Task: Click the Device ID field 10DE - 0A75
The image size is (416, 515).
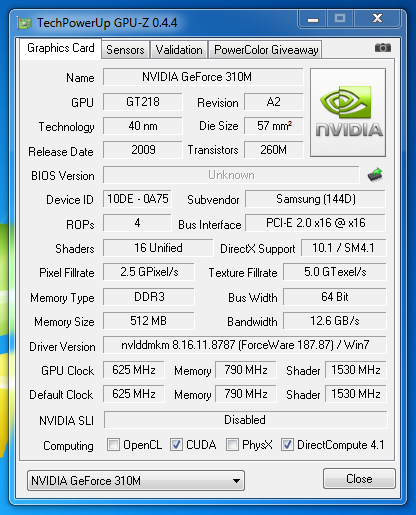Action: pos(137,199)
